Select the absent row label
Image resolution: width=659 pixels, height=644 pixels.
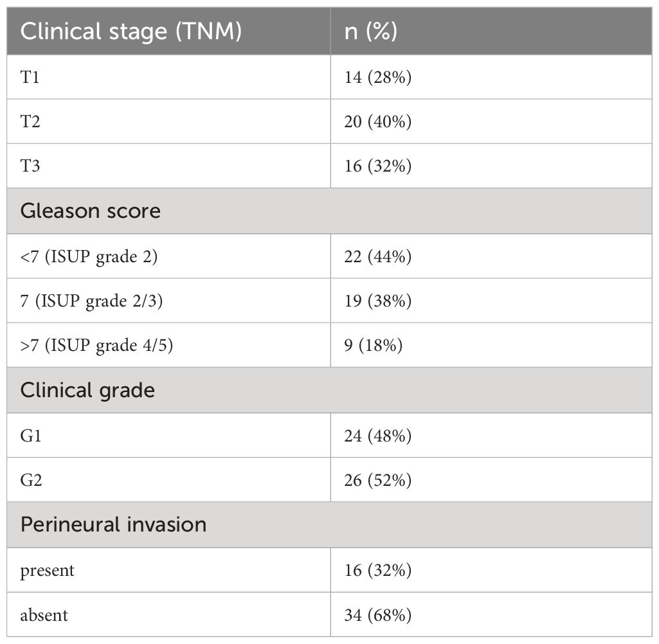point(168,615)
